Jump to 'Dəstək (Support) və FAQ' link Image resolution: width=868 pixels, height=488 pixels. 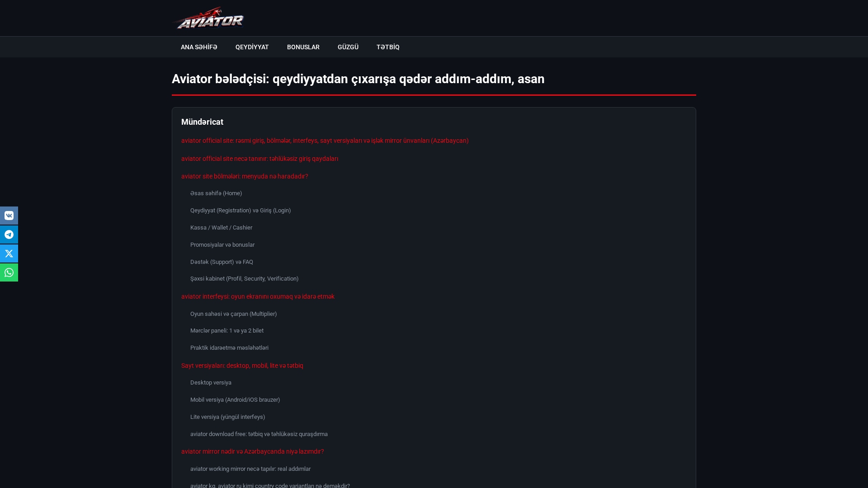point(222,262)
